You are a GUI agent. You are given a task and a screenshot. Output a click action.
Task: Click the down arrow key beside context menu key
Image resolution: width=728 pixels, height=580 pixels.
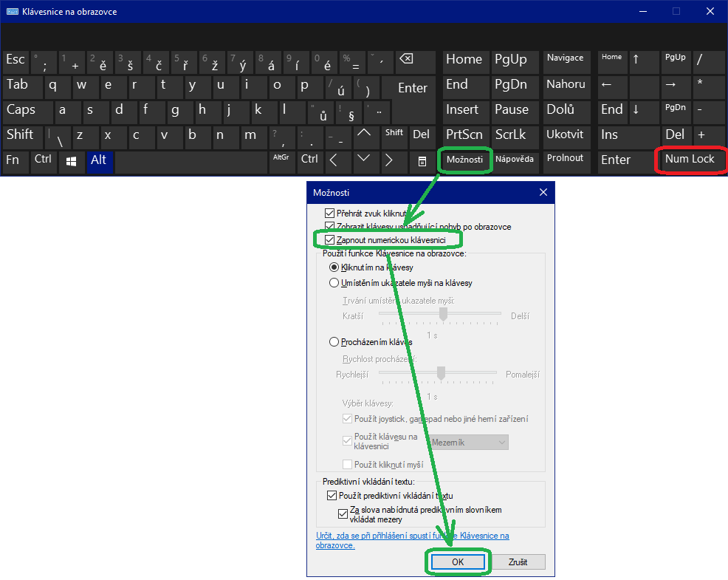point(366,162)
